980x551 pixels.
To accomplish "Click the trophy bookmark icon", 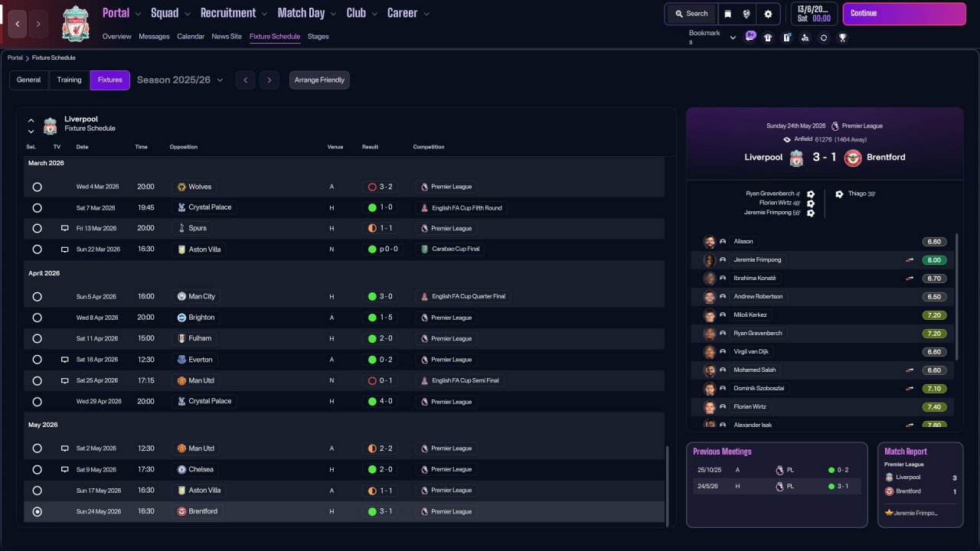I will click(842, 37).
